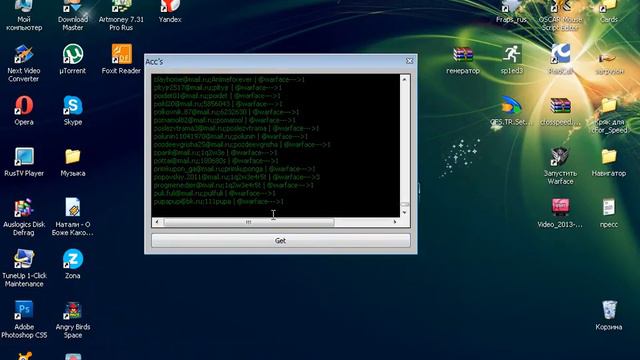The width and height of the screenshot is (640, 360).
Task: Select the Zona desktop icon
Action: tap(73, 264)
